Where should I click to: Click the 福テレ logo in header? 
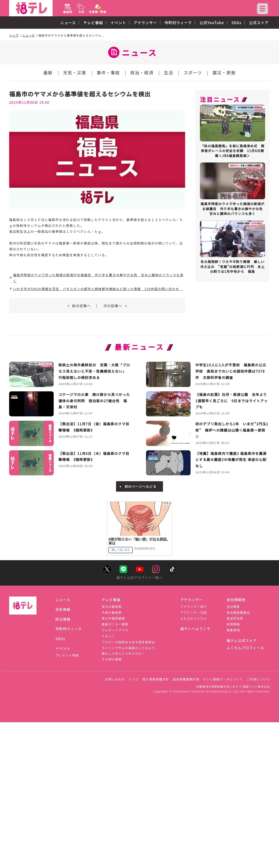pos(31,8)
